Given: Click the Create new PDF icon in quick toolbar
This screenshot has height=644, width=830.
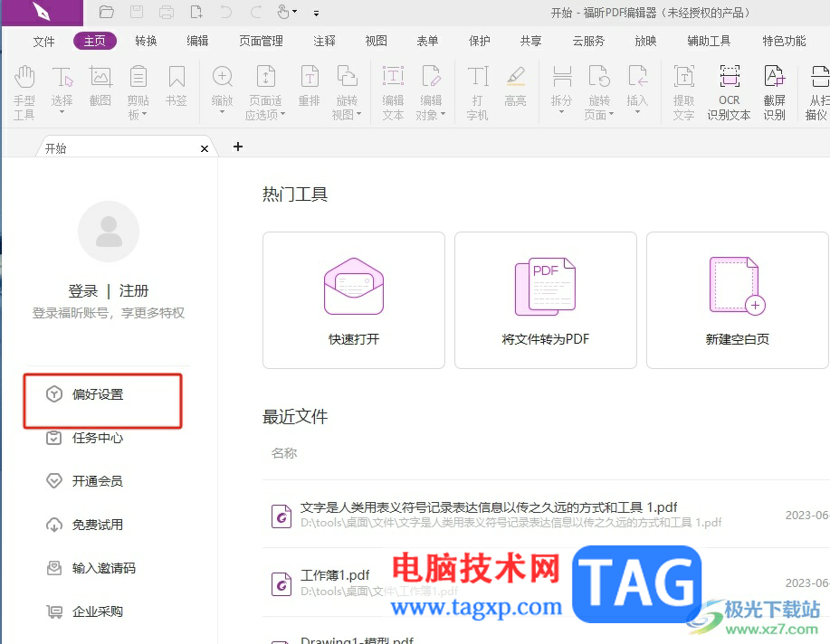Looking at the screenshot, I should [x=196, y=12].
